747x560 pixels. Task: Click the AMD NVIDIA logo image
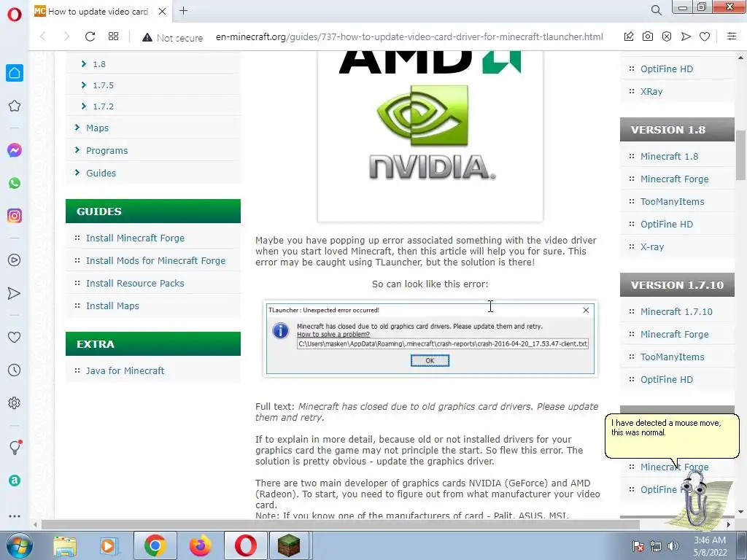pos(430,135)
